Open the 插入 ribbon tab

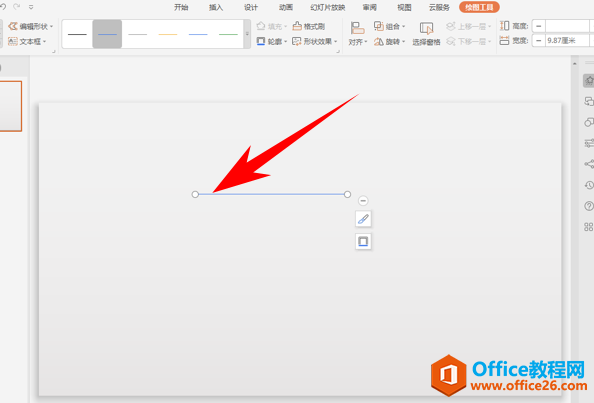click(216, 7)
